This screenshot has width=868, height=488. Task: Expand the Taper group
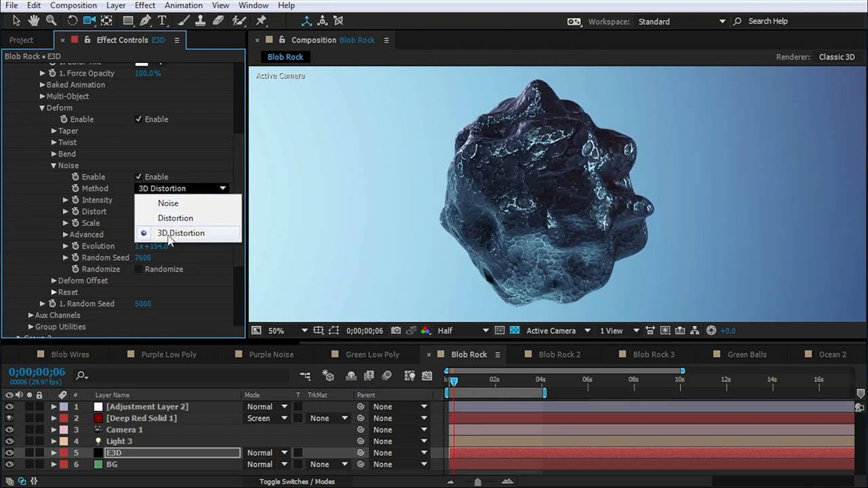point(54,131)
